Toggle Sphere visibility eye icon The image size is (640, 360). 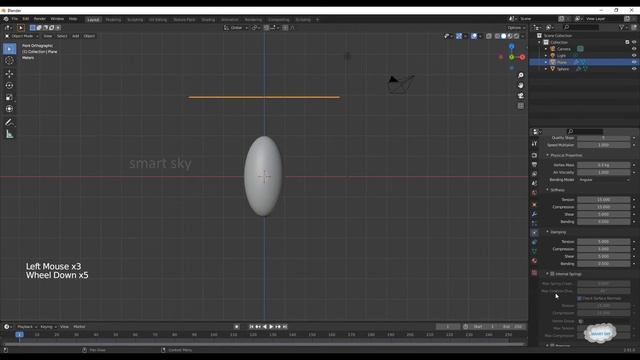pos(634,69)
